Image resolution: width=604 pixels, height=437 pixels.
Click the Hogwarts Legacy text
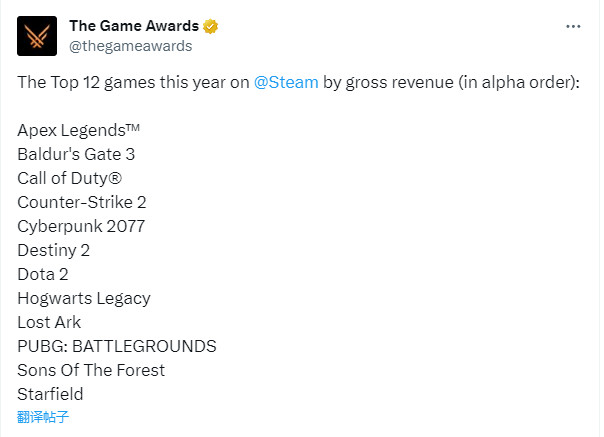tap(84, 299)
